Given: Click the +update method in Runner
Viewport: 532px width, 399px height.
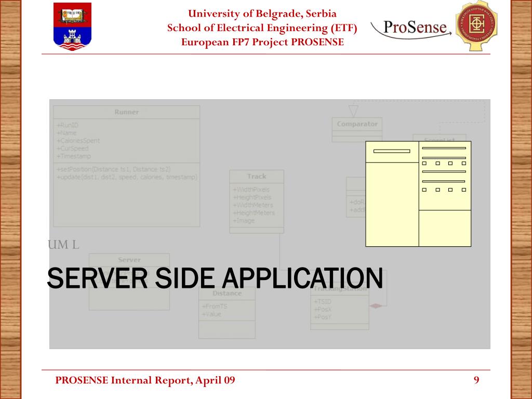Looking at the screenshot, I should point(127,177).
